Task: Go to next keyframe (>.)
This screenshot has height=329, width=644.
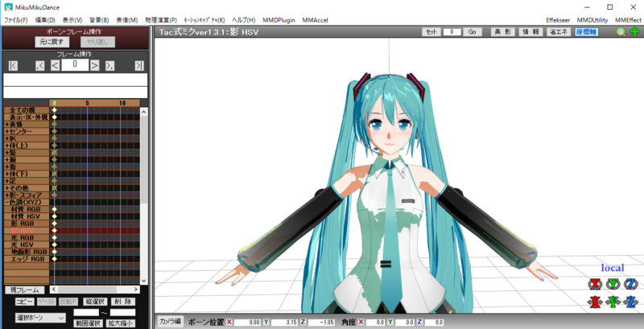Action: click(110, 65)
